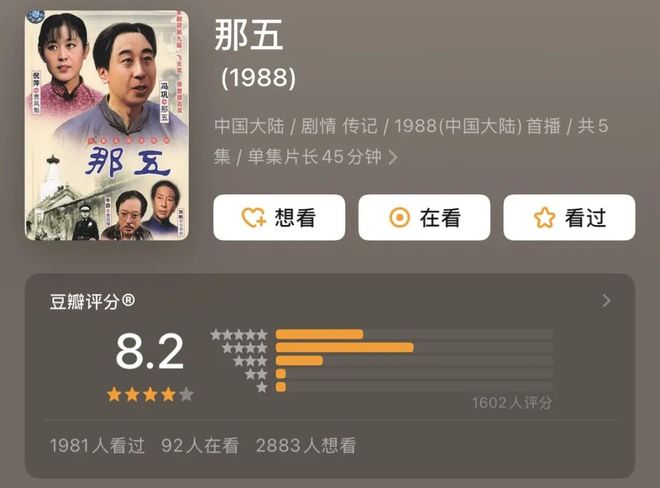Open the 1981人看过 list
This screenshot has width=660, height=488.
pyautogui.click(x=97, y=445)
